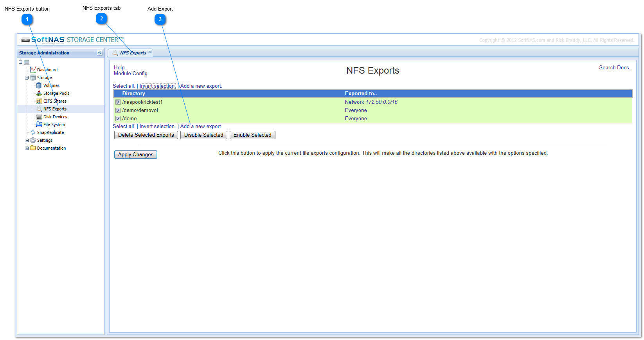644x340 pixels.
Task: Click the NFS Exports tree icon
Action: pos(39,109)
